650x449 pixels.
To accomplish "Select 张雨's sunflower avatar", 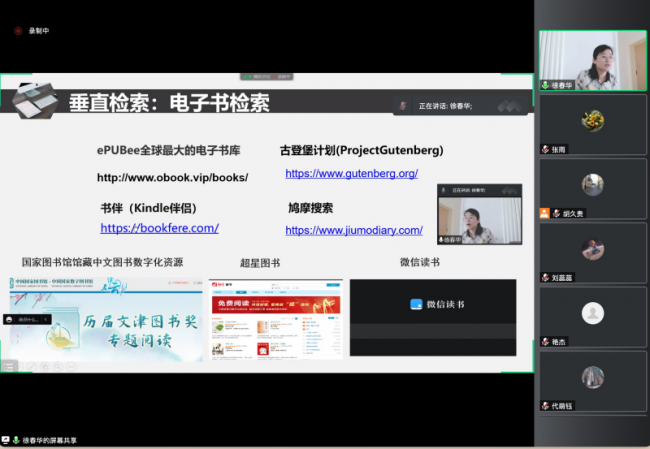I will [592, 121].
